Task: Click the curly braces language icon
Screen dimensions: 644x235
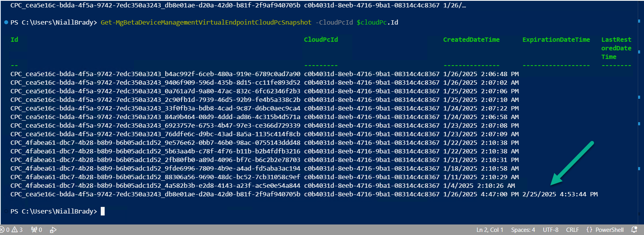Action: tap(589, 230)
